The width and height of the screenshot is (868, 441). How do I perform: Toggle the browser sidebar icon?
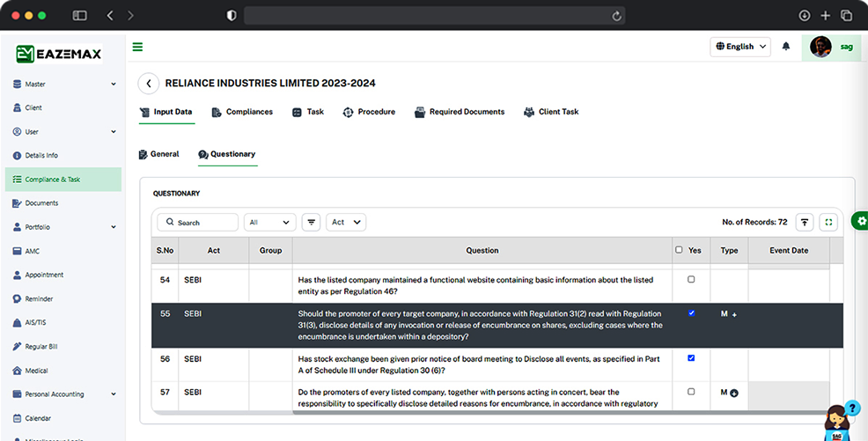click(80, 16)
